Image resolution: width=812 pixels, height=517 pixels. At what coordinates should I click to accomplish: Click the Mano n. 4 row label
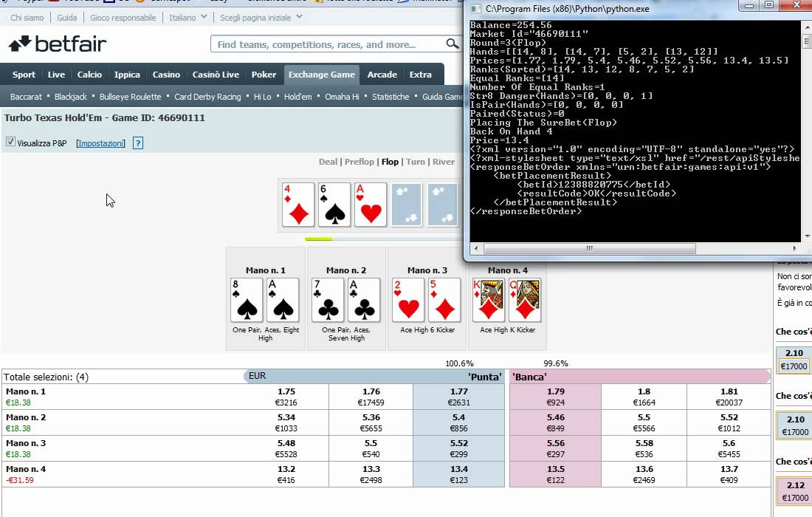click(x=26, y=469)
